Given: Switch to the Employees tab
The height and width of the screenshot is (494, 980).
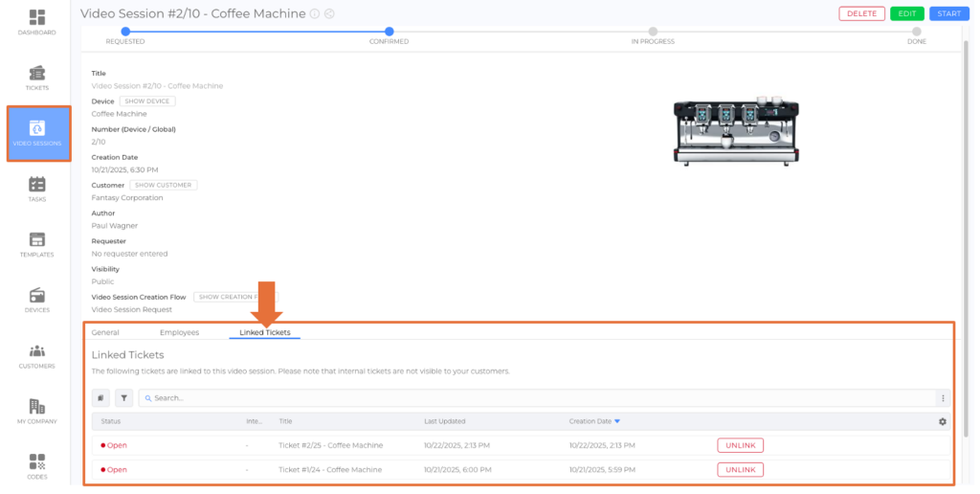Looking at the screenshot, I should click(179, 332).
